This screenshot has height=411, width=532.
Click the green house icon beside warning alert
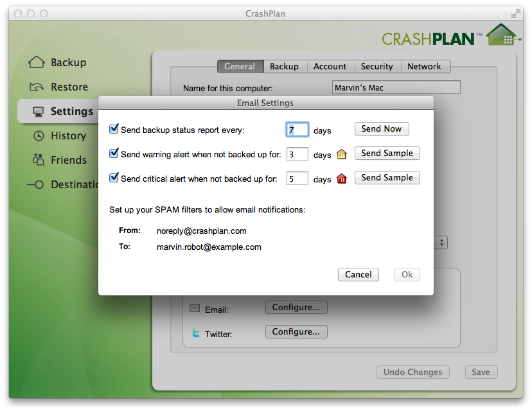click(x=341, y=153)
